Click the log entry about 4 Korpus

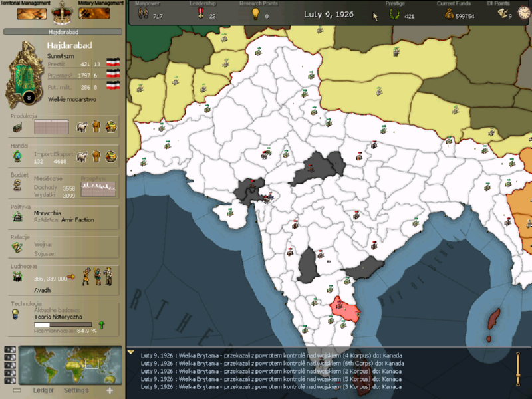271,356
